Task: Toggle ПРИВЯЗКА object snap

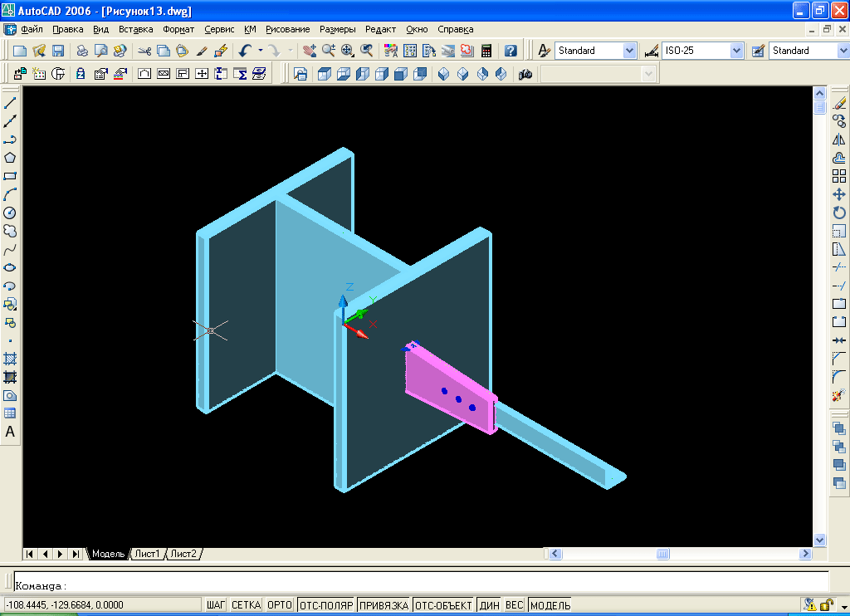Action: 383,605
